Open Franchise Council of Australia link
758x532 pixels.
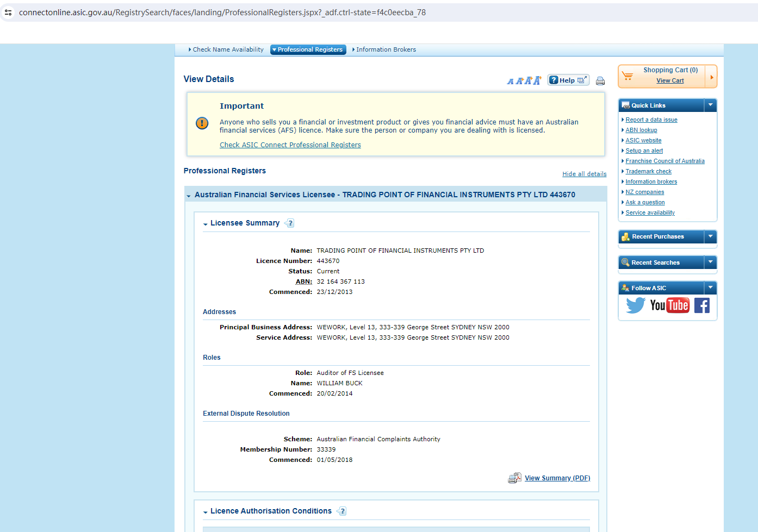[x=665, y=161]
